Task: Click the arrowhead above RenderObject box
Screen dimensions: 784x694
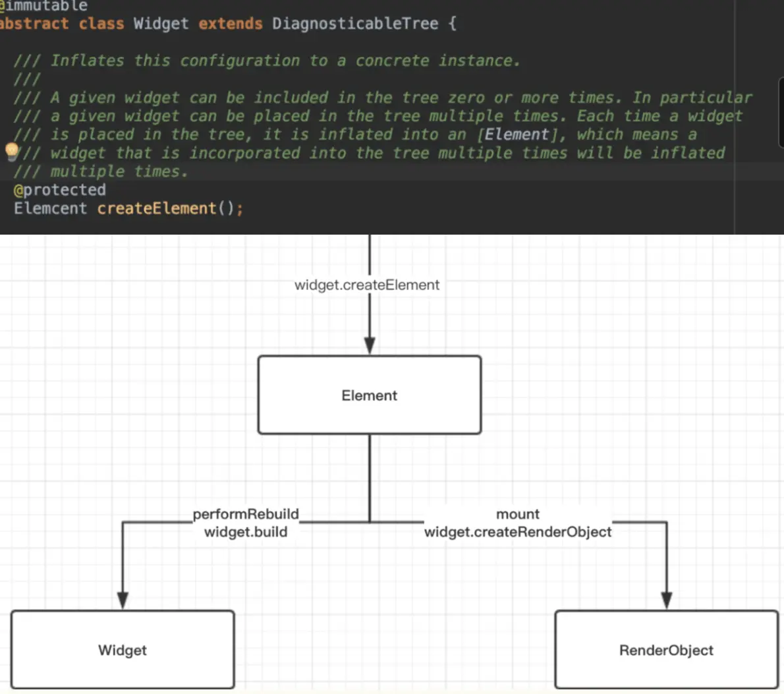Action: (x=667, y=600)
